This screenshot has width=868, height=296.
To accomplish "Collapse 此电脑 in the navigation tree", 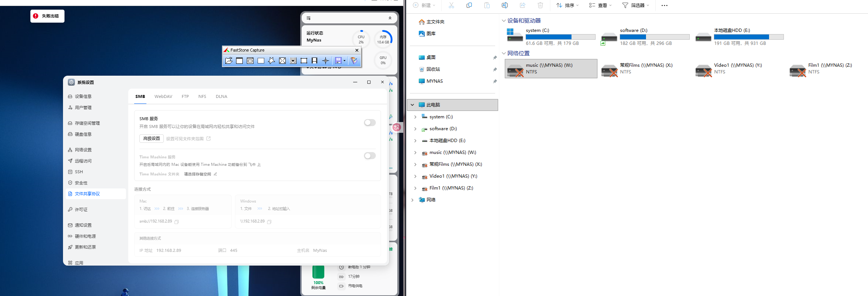I will pyautogui.click(x=412, y=105).
